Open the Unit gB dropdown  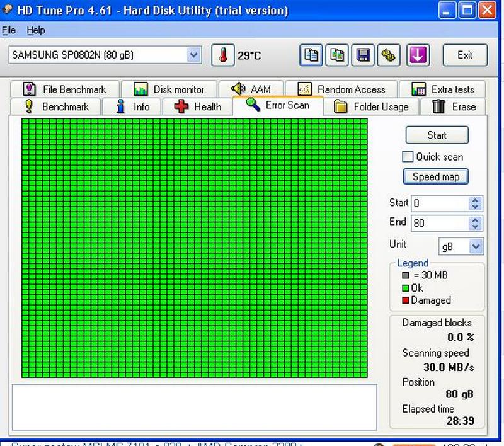click(476, 246)
